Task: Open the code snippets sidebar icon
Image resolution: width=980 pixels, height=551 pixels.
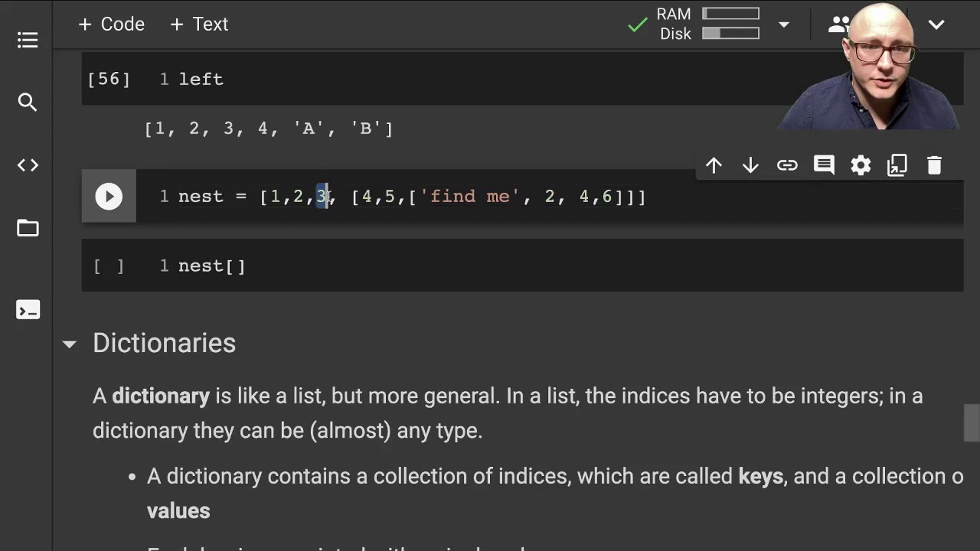Action: point(28,165)
